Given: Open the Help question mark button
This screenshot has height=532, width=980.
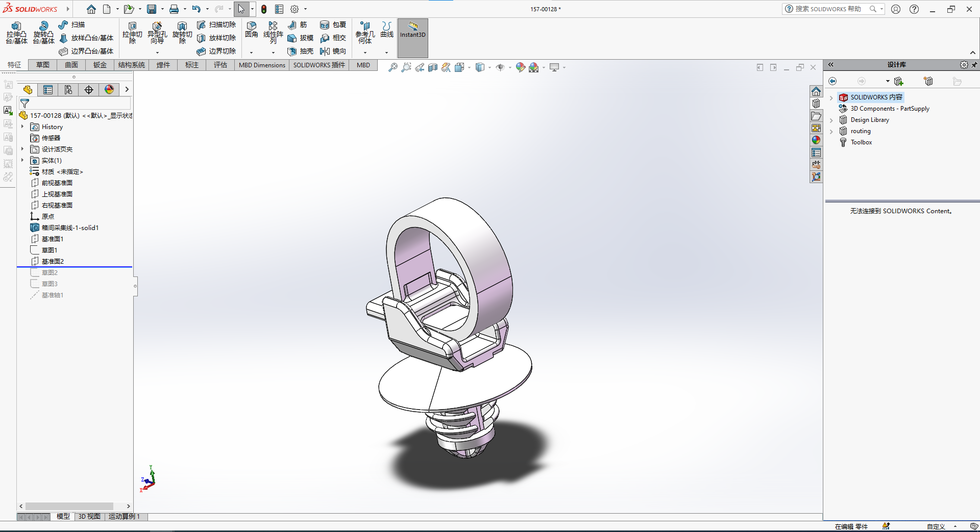Looking at the screenshot, I should click(914, 9).
